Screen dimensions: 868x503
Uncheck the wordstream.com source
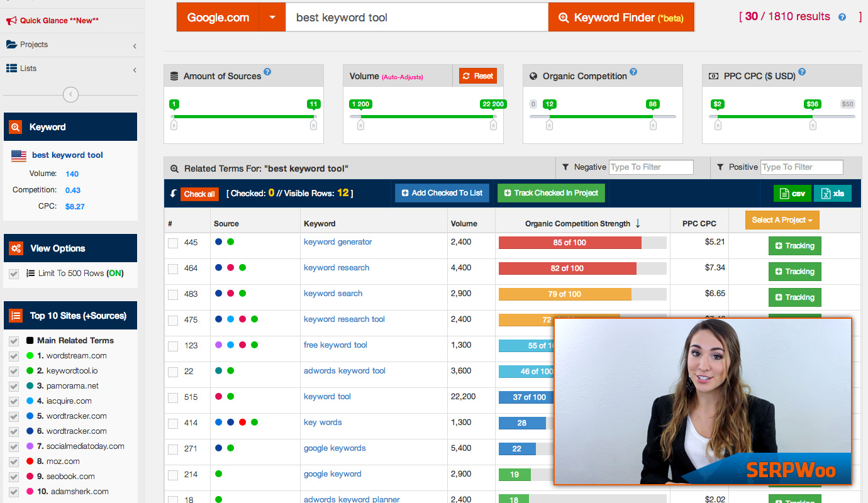[x=14, y=356]
